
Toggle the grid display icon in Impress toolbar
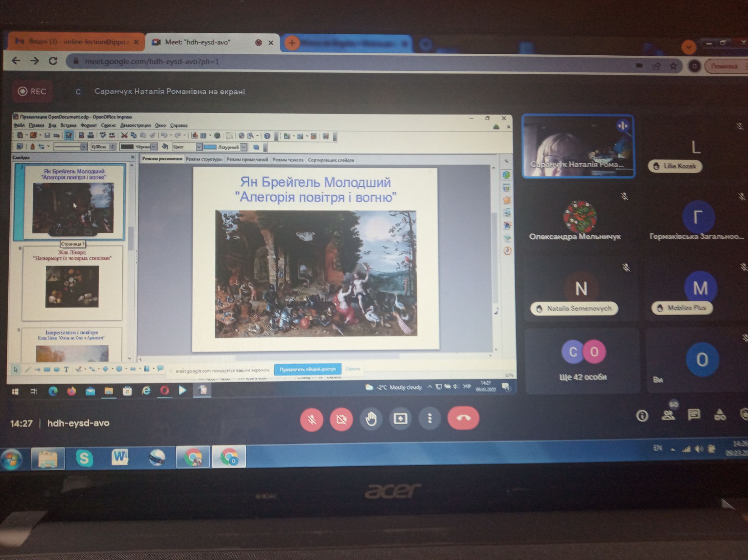tap(229, 136)
